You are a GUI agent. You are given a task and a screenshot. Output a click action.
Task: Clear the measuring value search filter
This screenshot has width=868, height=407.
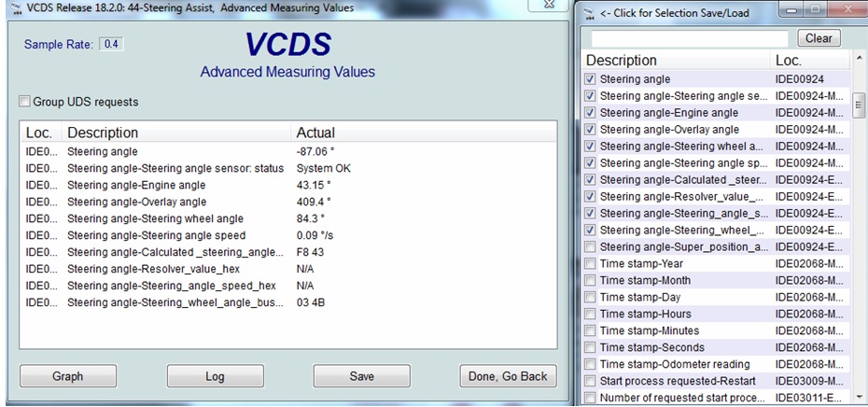tap(819, 38)
